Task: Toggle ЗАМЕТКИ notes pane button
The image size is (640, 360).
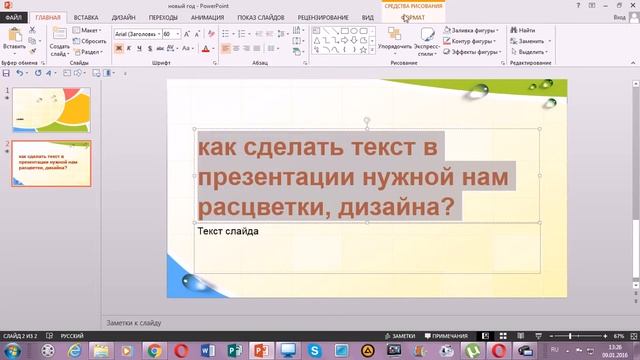Action: [x=400, y=336]
